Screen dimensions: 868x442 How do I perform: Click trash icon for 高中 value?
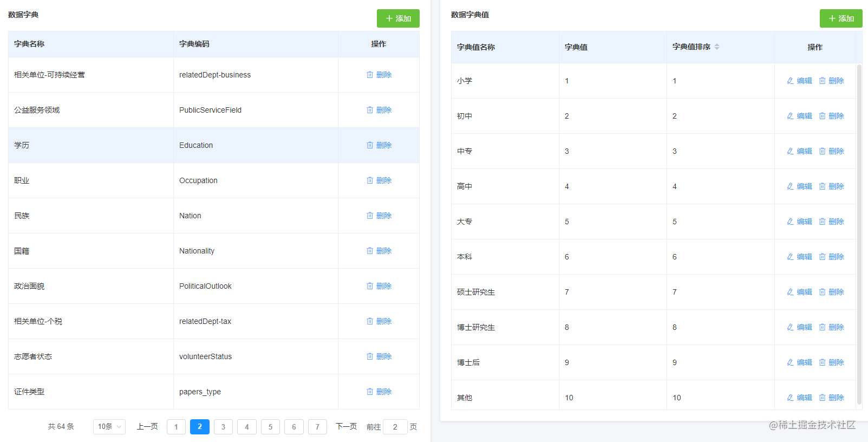(822, 186)
